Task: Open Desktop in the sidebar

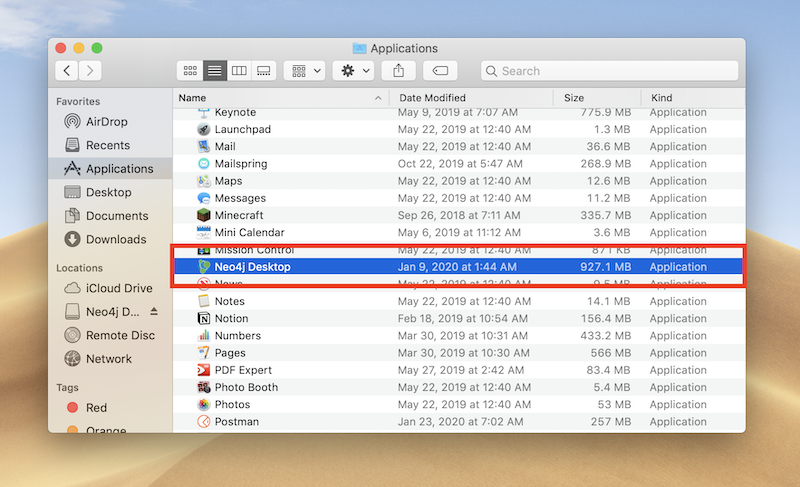Action: pos(109,192)
